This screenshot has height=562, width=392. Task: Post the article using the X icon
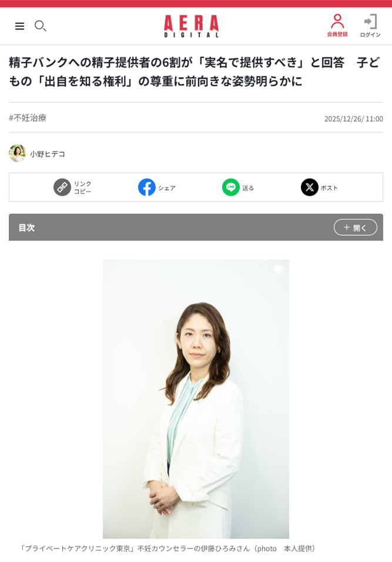(310, 187)
